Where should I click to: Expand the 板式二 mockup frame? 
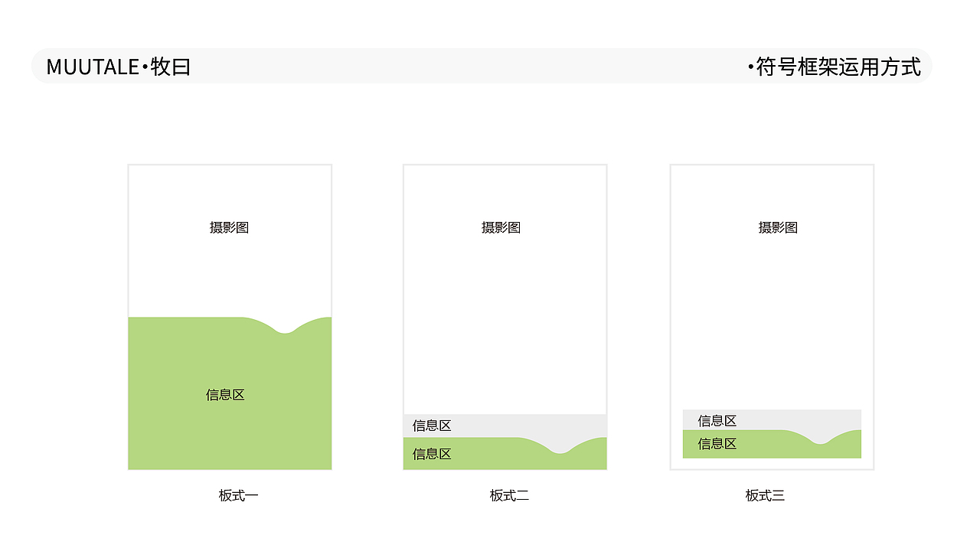[x=504, y=316]
